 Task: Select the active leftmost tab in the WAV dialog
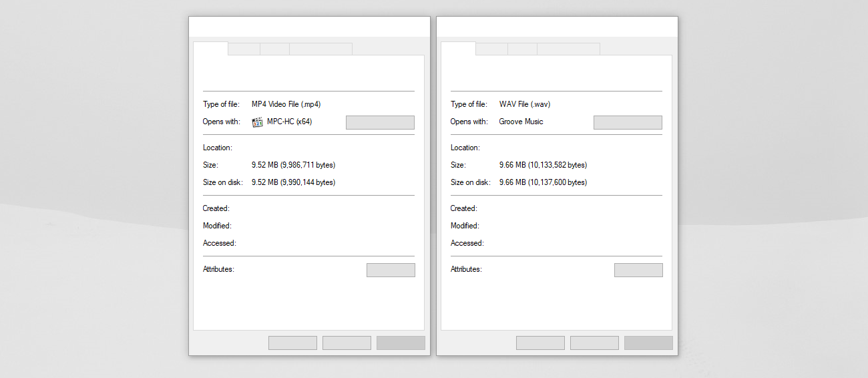[x=459, y=48]
